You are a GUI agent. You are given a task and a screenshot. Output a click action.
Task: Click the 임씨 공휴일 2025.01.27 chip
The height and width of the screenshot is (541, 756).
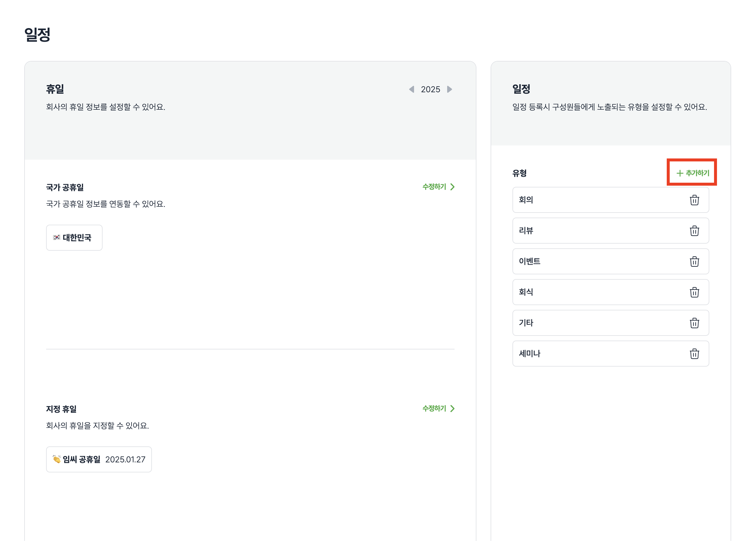(x=99, y=459)
